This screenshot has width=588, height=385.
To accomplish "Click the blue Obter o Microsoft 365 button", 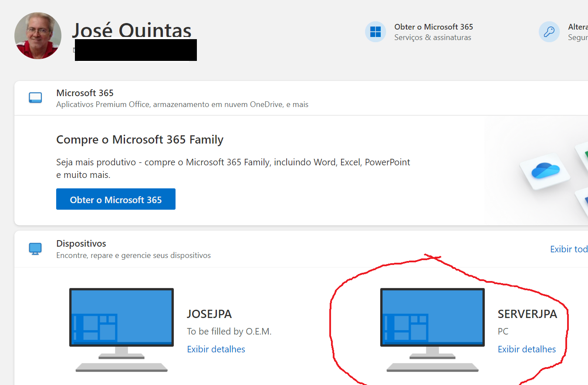I will click(116, 199).
